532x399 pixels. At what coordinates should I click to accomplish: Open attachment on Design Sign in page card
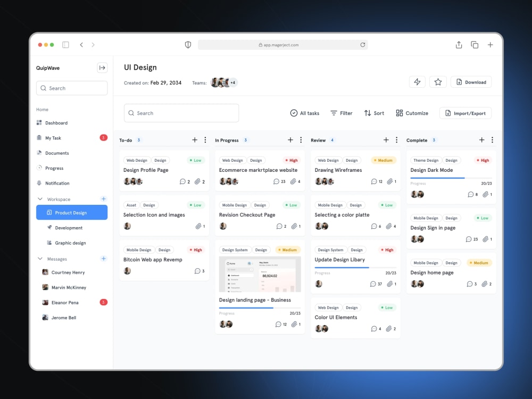[x=487, y=239]
